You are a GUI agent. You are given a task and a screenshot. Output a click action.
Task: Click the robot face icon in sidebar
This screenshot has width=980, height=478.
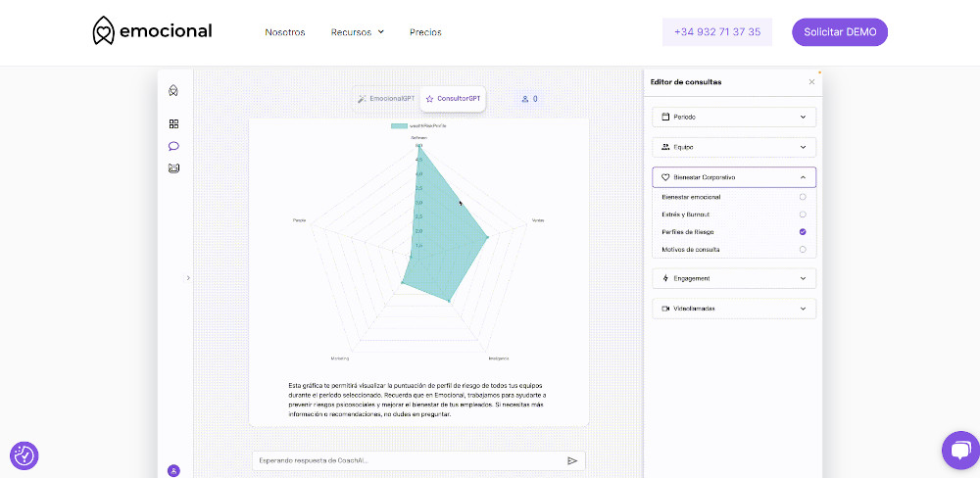pyautogui.click(x=173, y=168)
